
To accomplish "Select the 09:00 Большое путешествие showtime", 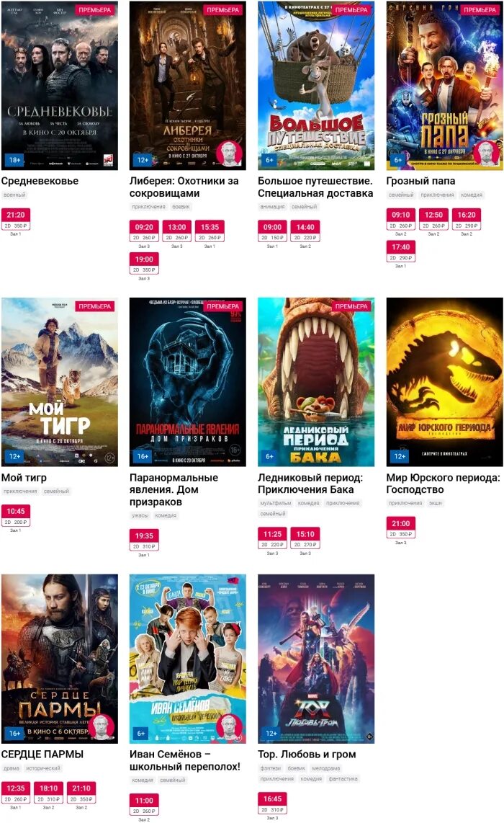I will tap(272, 231).
